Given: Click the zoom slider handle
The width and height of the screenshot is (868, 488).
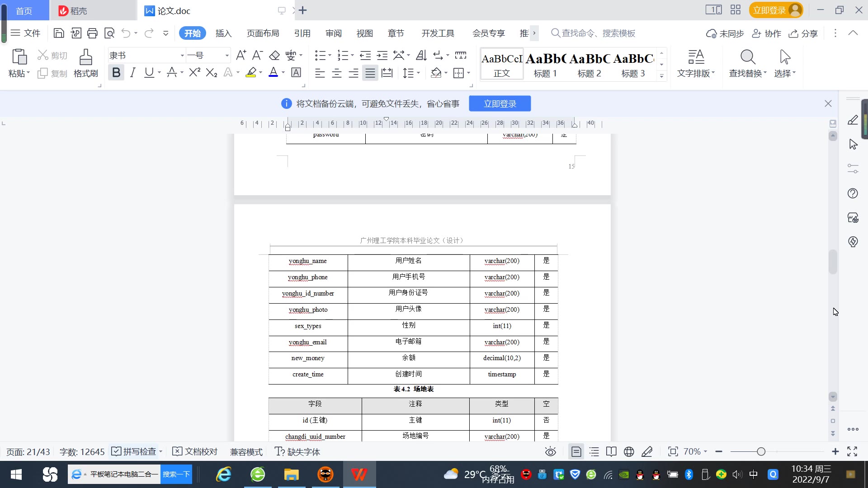Looking at the screenshot, I should coord(761,451).
